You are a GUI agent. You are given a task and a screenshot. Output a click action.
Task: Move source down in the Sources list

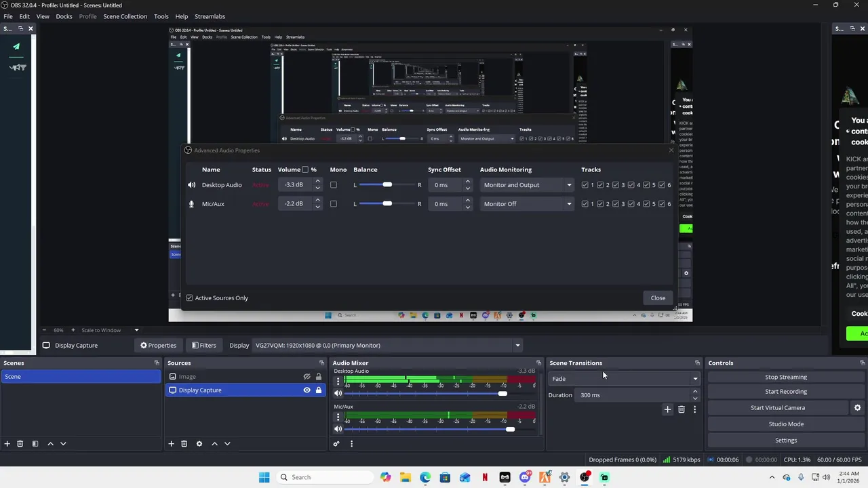point(227,444)
